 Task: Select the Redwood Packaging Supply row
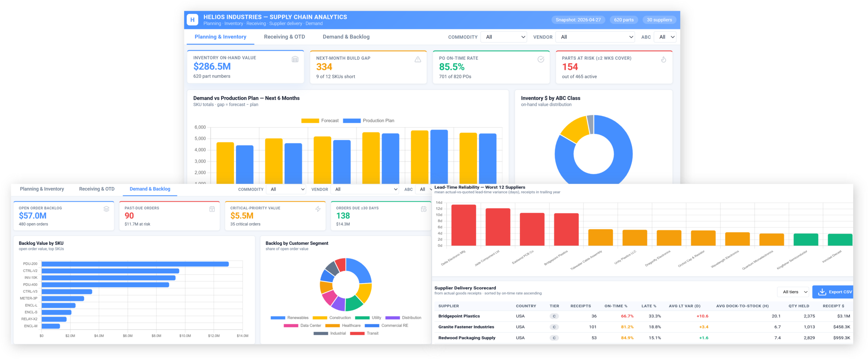[644, 338]
